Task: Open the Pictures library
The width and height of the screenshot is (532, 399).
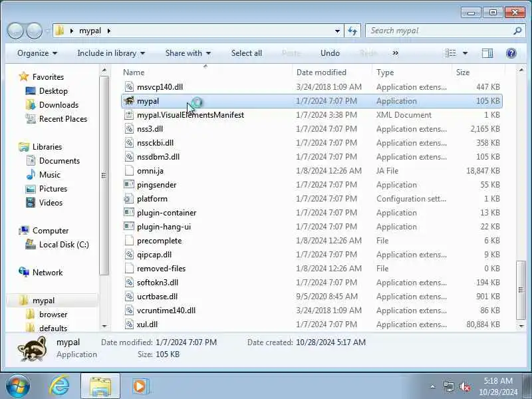Action: (x=53, y=189)
